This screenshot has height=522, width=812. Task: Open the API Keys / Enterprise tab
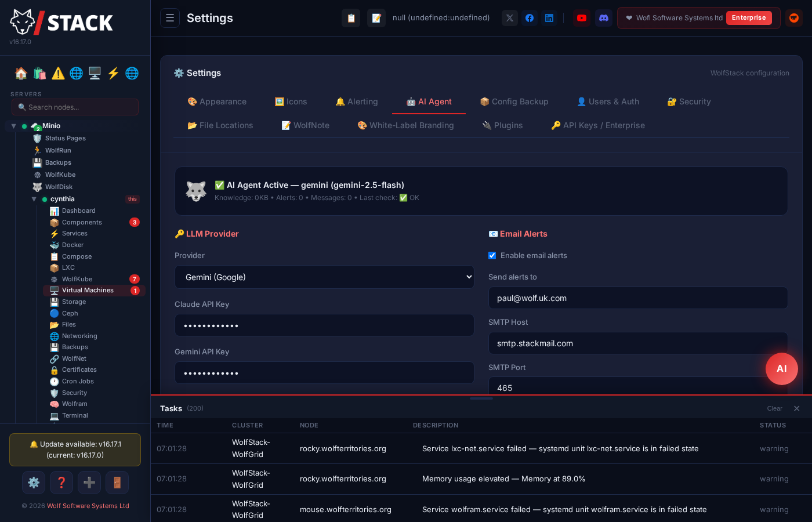(598, 125)
